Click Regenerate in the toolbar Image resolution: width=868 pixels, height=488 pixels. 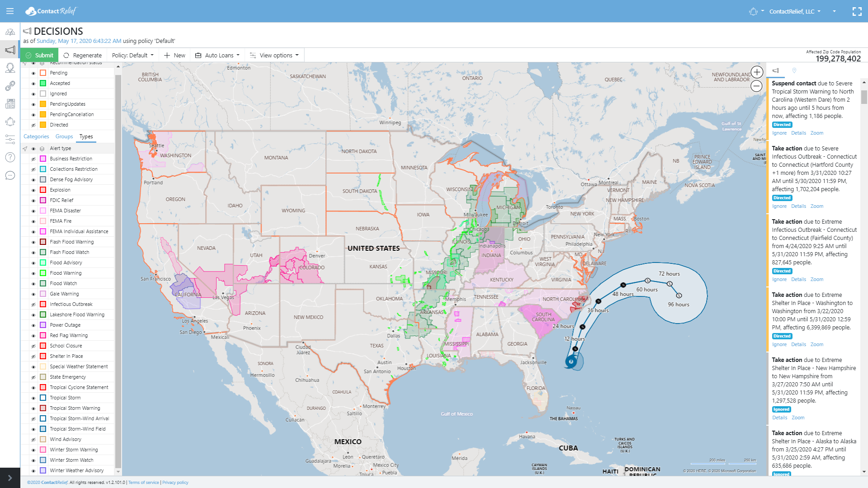83,55
